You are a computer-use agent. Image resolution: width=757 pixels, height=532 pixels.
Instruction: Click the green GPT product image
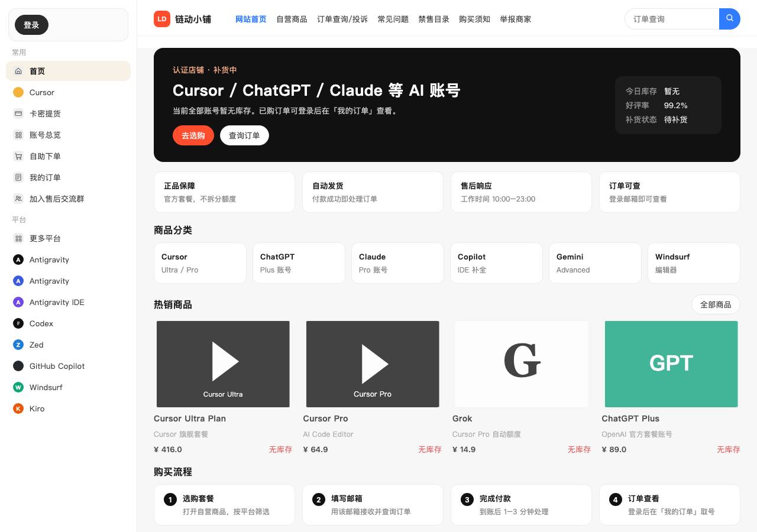[671, 364]
